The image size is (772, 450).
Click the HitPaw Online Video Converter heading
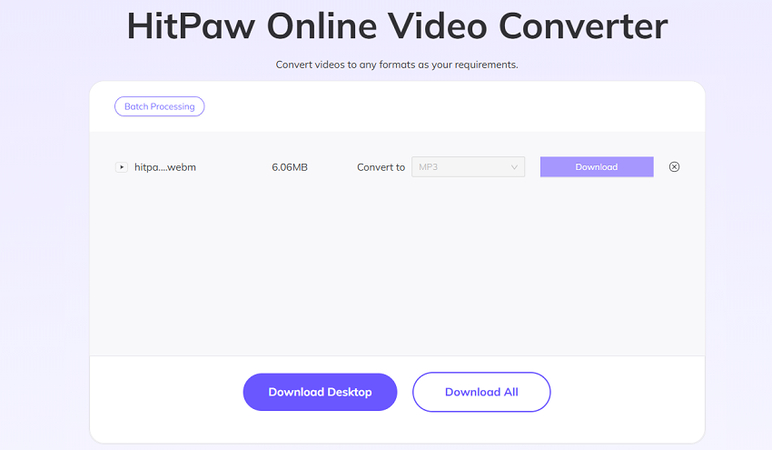[x=397, y=26]
